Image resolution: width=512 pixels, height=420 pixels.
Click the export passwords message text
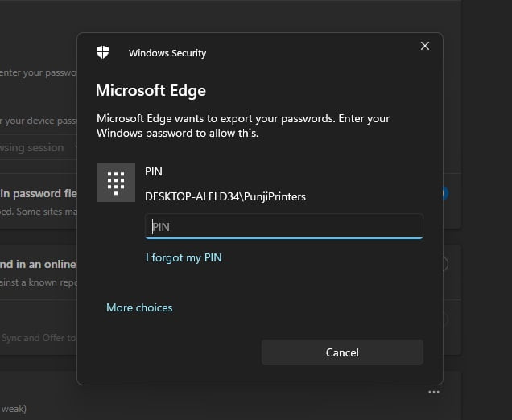pos(243,126)
